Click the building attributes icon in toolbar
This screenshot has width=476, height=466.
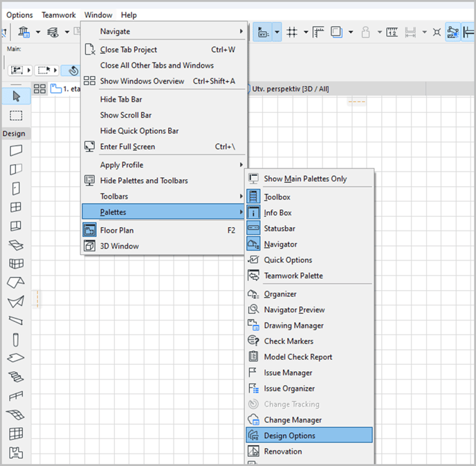click(24, 32)
